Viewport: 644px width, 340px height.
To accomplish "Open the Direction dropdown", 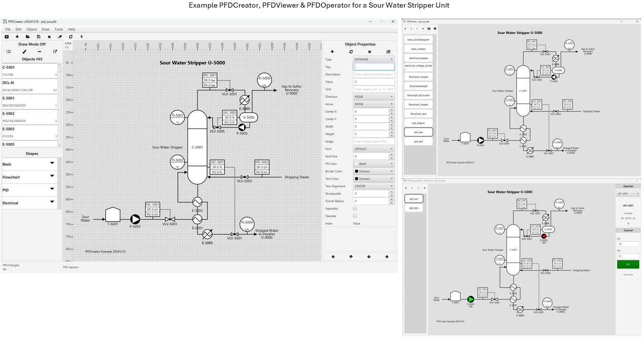I will pos(374,97).
